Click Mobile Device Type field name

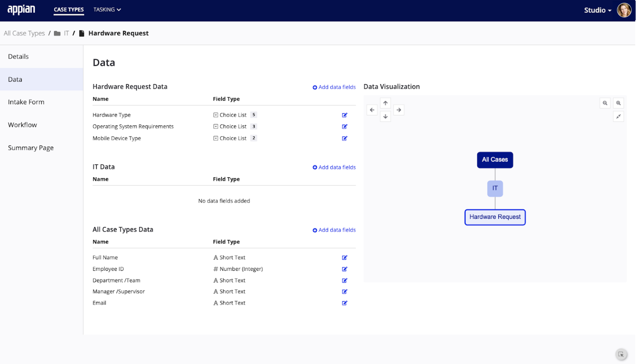(117, 138)
